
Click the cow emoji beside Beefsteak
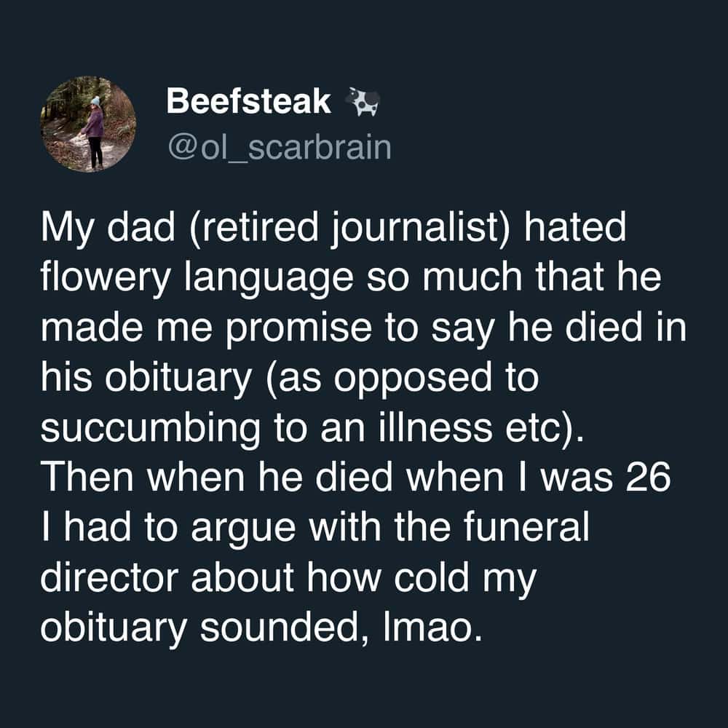[x=363, y=102]
